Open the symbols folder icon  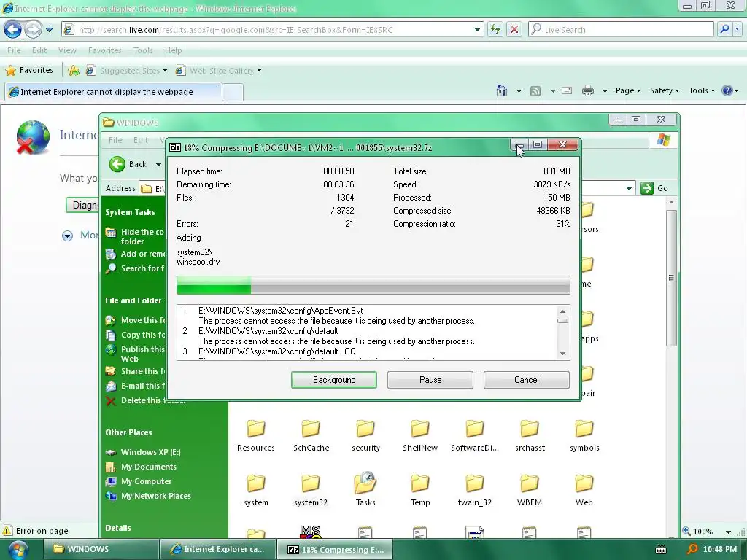(584, 429)
